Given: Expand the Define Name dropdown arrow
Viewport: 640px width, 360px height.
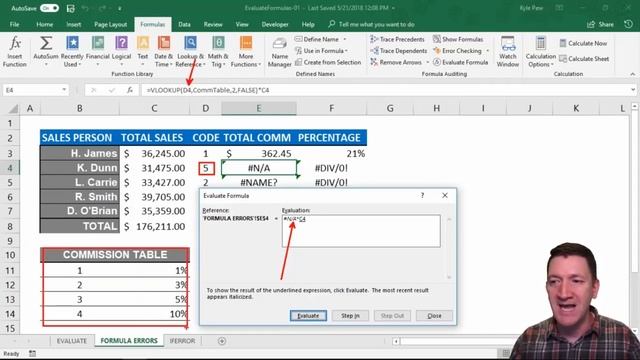Looking at the screenshot, I should tap(345, 39).
